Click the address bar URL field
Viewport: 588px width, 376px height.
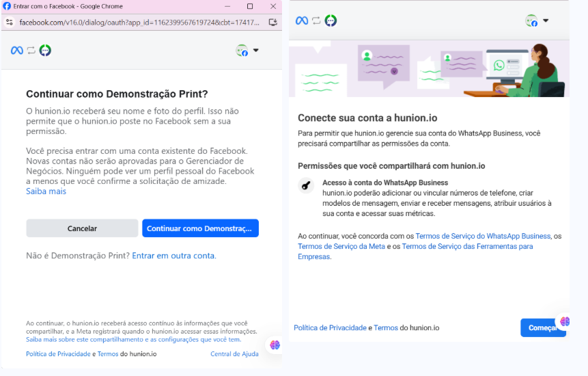(139, 22)
